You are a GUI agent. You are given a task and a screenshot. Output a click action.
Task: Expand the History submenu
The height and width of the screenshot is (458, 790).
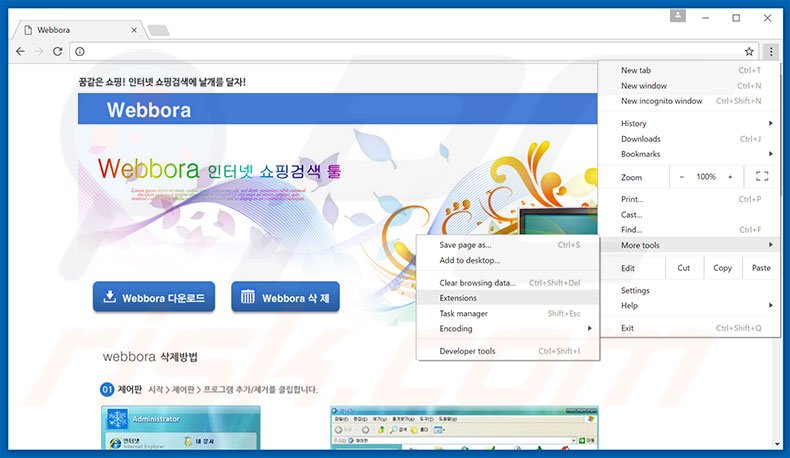(x=690, y=123)
